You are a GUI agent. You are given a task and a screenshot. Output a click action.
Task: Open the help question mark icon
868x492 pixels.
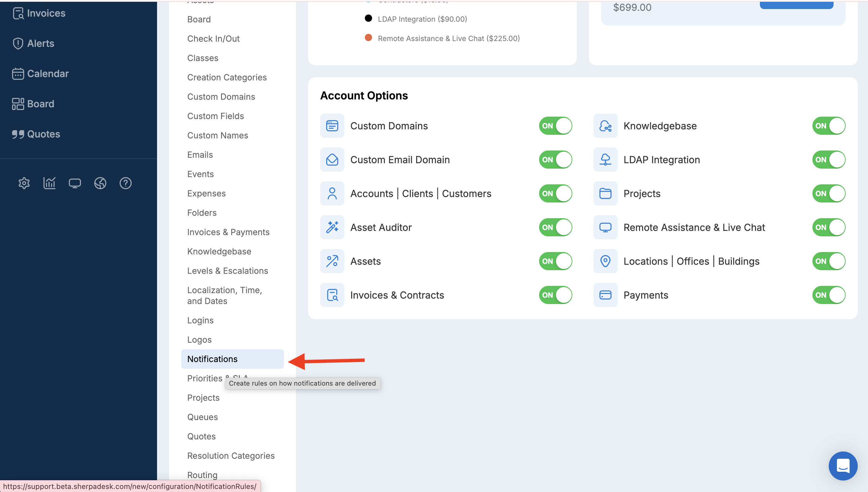(x=125, y=183)
